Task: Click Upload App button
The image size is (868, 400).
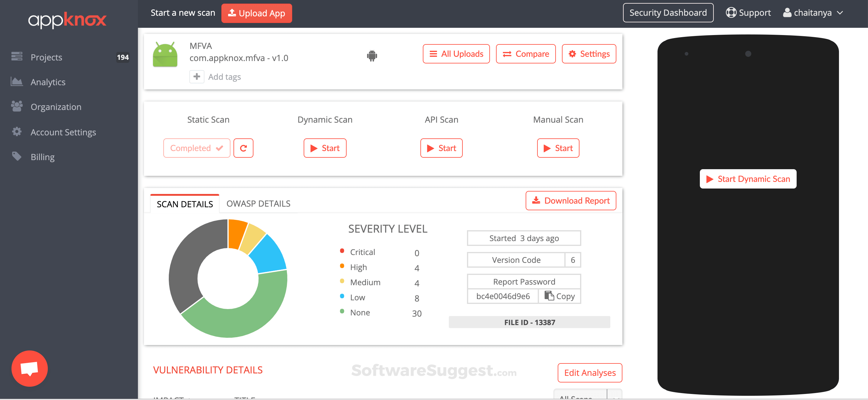Action: (256, 13)
